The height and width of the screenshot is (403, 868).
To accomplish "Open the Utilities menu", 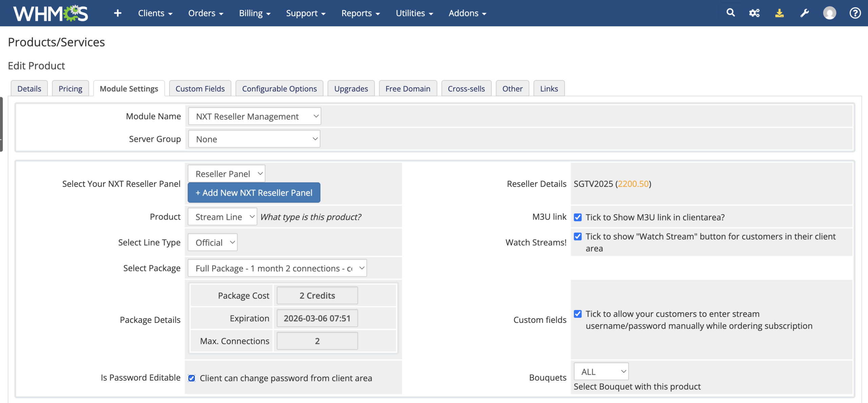I will [x=414, y=13].
